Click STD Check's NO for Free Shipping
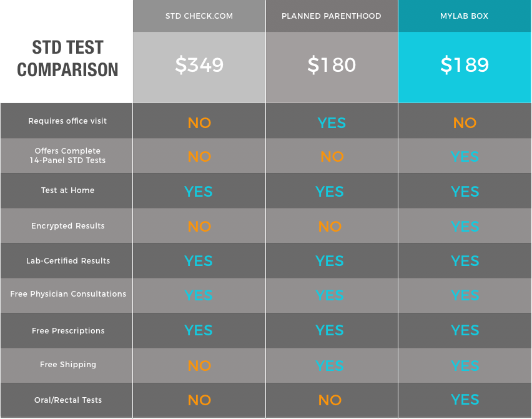The height and width of the screenshot is (419, 532). [x=199, y=366]
